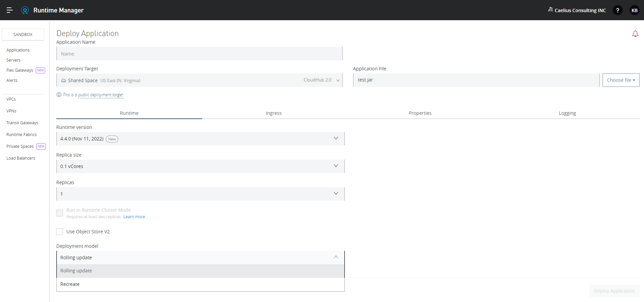Open Alerts in sidebar

12,80
